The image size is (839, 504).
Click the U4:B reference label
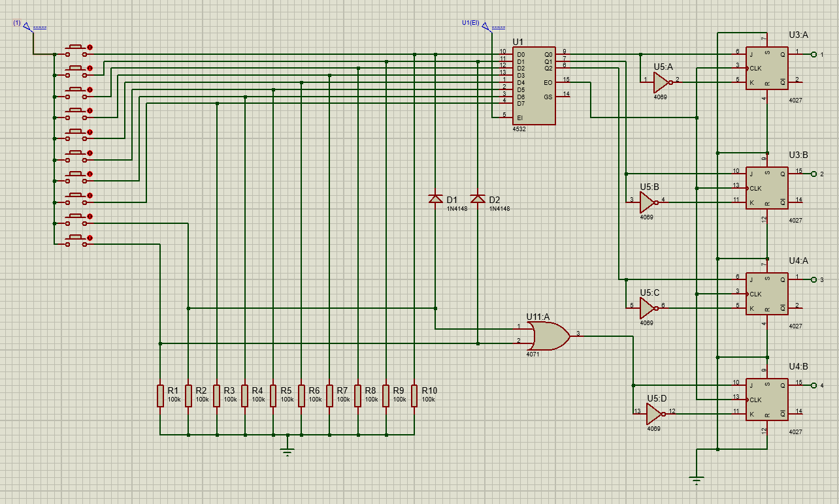coord(798,366)
